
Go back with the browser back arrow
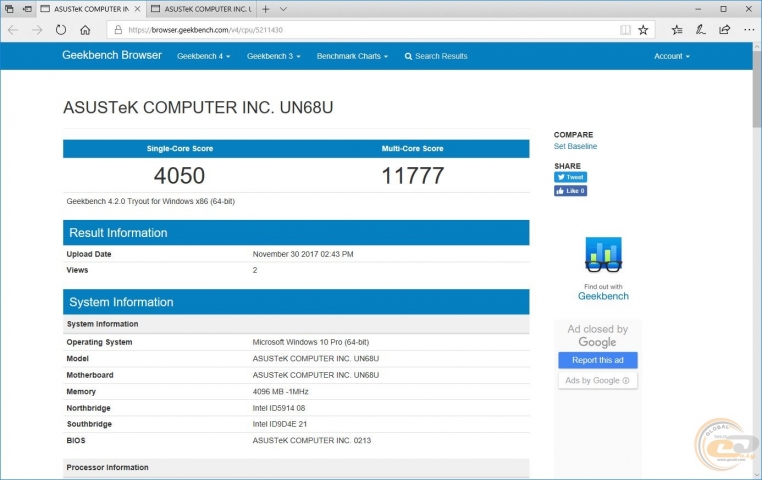13,30
